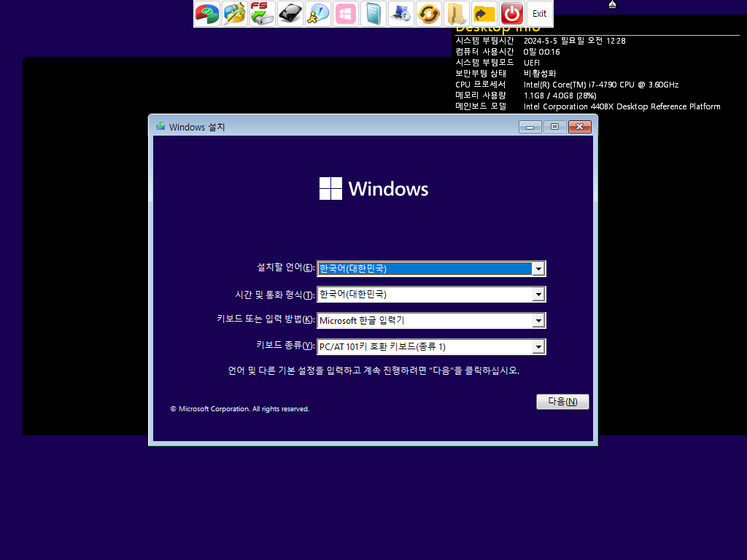The image size is (747, 560).
Task: Click the Microsoft Corporation copyright text
Action: [239, 409]
